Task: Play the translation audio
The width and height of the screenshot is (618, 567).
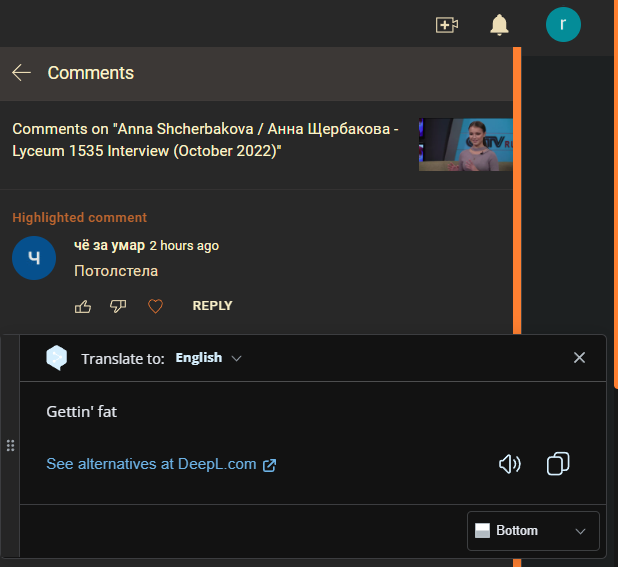Action: coord(510,464)
